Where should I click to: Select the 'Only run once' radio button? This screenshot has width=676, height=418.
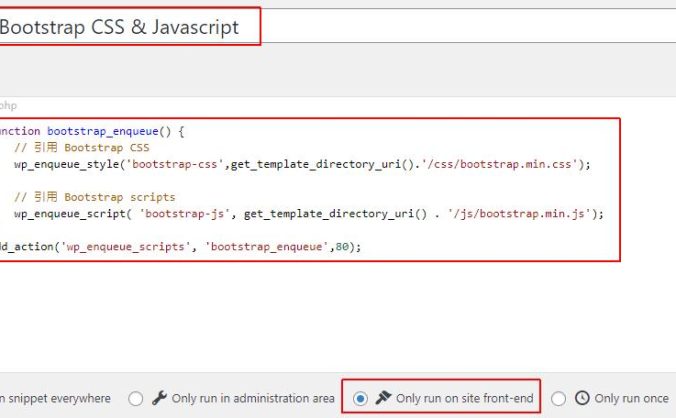[558, 399]
